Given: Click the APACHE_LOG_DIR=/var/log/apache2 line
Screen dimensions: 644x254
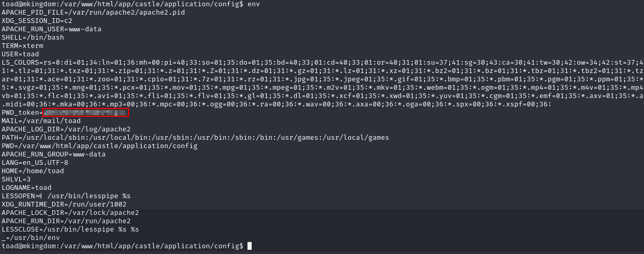Looking at the screenshot, I should click(x=66, y=129).
